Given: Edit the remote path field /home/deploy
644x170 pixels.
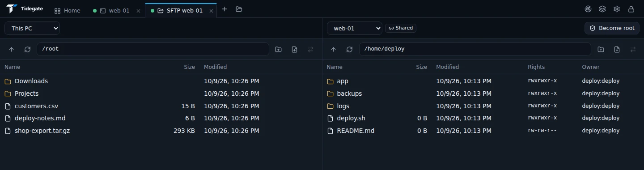Looking at the screenshot, I should click(475, 49).
